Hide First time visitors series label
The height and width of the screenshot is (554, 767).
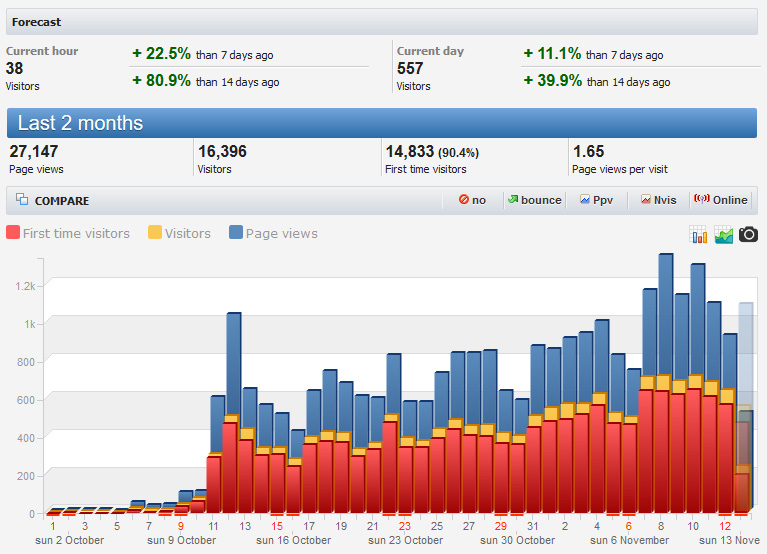76,234
